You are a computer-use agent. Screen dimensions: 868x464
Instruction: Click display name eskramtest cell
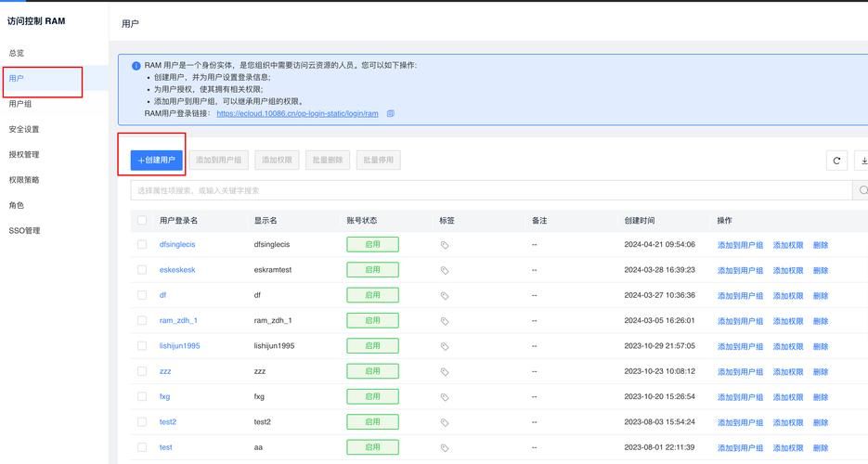(272, 270)
